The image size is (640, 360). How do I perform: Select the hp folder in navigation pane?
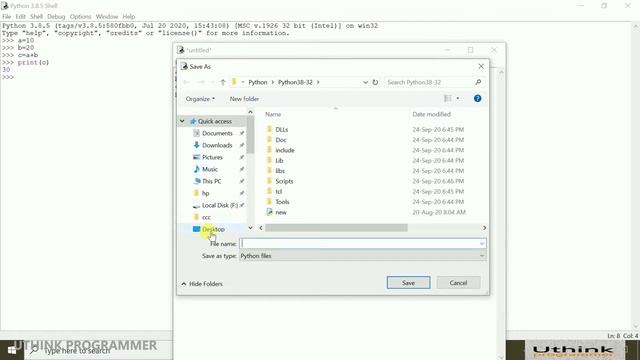[205, 193]
